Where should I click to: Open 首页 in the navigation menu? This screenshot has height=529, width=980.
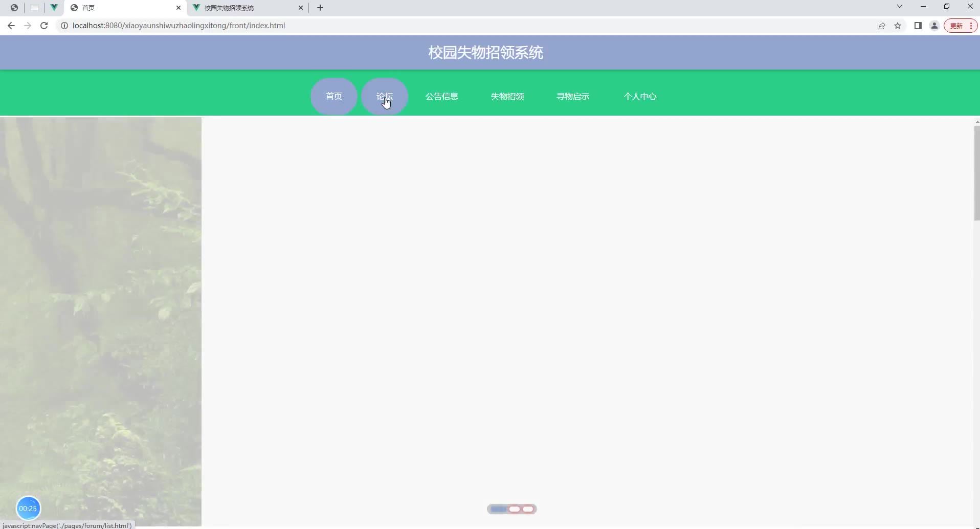coord(334,96)
